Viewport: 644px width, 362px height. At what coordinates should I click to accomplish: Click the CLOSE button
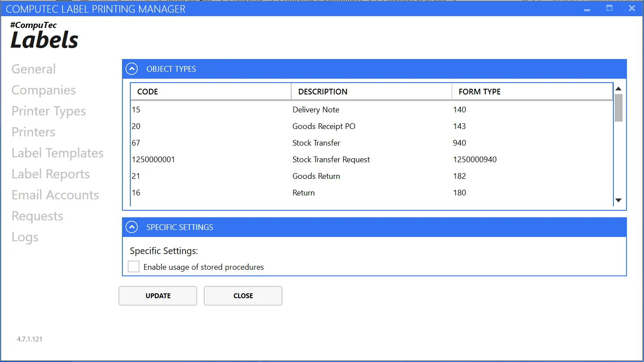[x=243, y=296]
